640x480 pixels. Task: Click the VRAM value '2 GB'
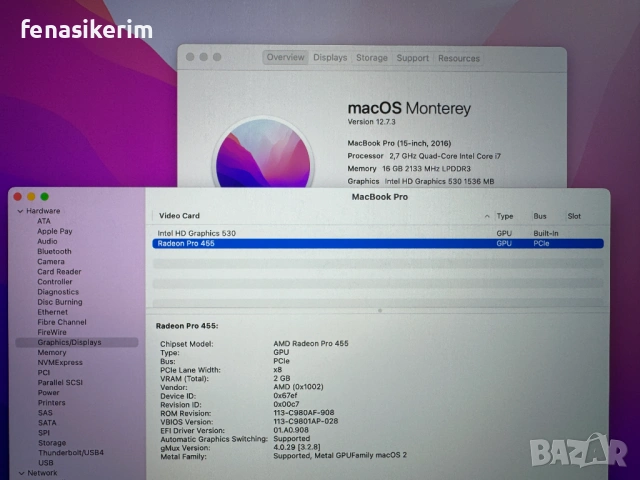pos(282,378)
